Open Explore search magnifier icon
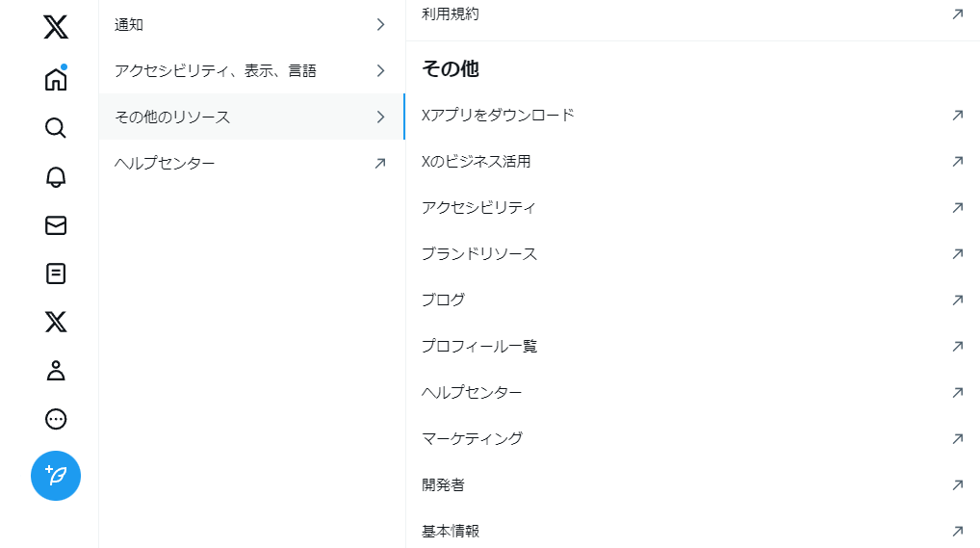This screenshot has width=980, height=548. [x=56, y=128]
